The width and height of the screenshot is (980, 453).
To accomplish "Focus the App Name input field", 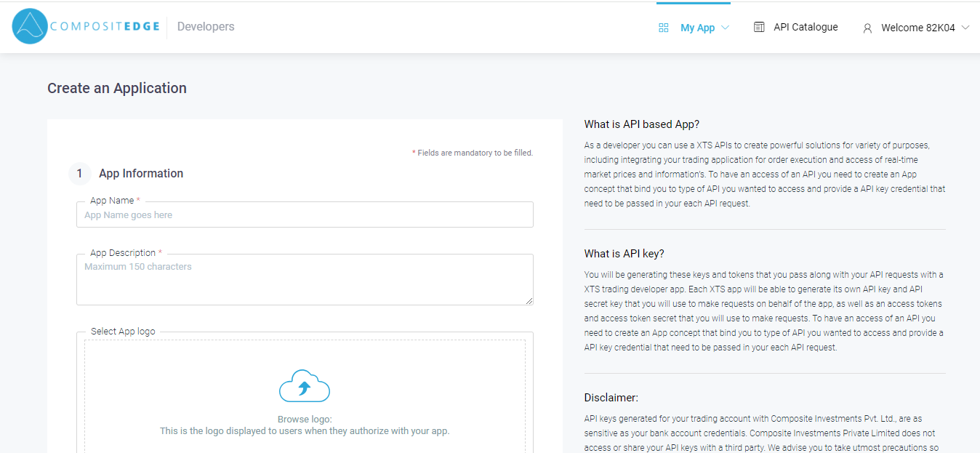I will (305, 215).
